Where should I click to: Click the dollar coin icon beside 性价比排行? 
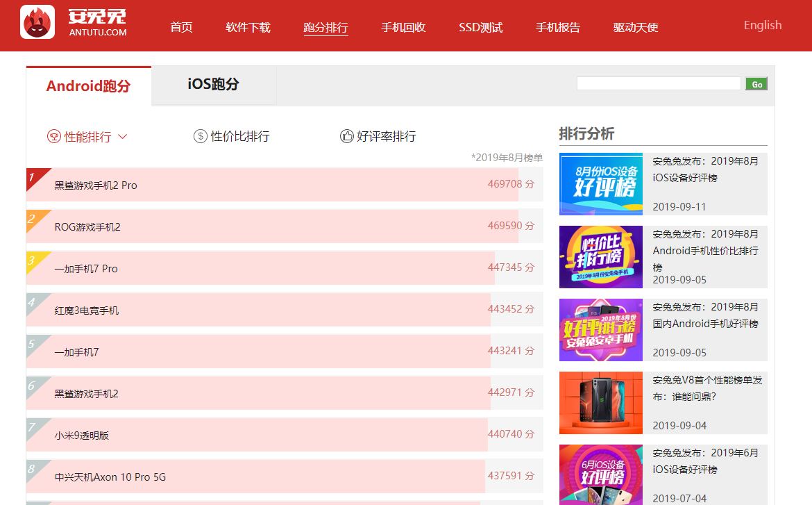tap(201, 136)
